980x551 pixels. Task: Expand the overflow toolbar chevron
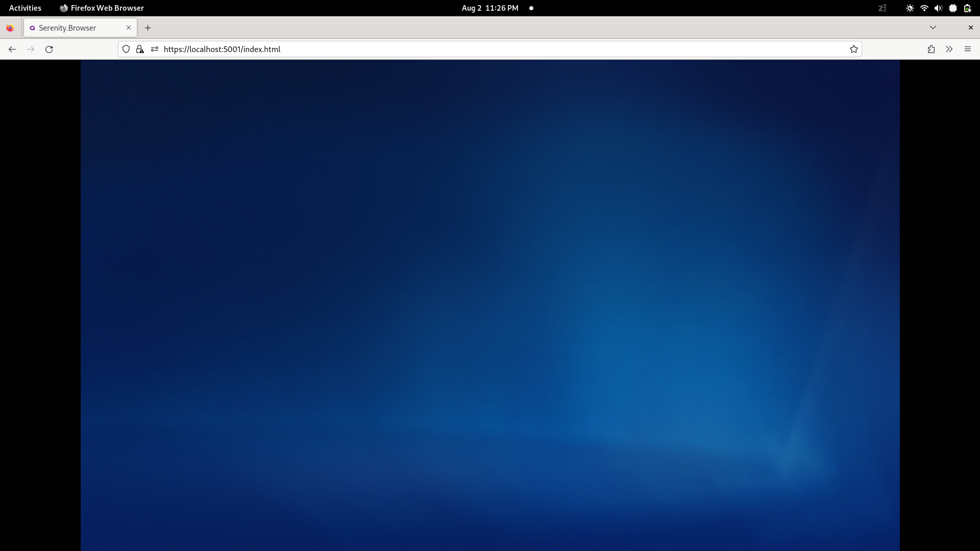tap(948, 49)
